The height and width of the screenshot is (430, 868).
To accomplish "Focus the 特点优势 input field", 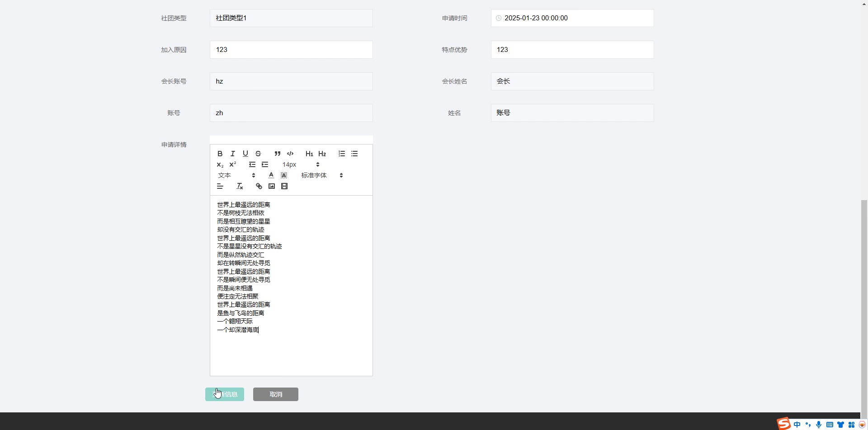I will coord(572,50).
